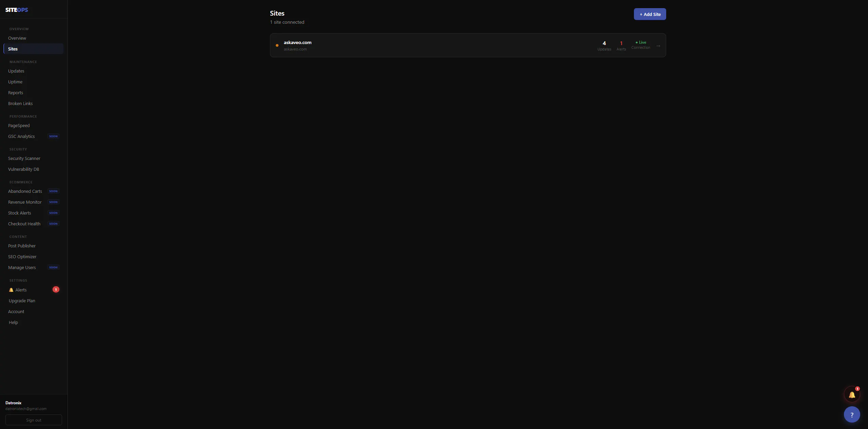Click the datronixtech@gmail.com email

[26, 409]
